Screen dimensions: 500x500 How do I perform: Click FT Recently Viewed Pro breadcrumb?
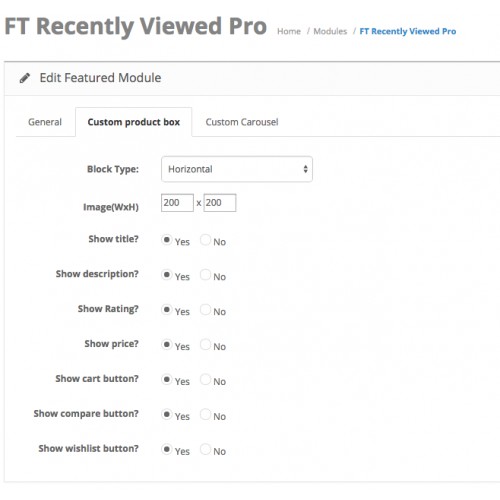tap(408, 31)
